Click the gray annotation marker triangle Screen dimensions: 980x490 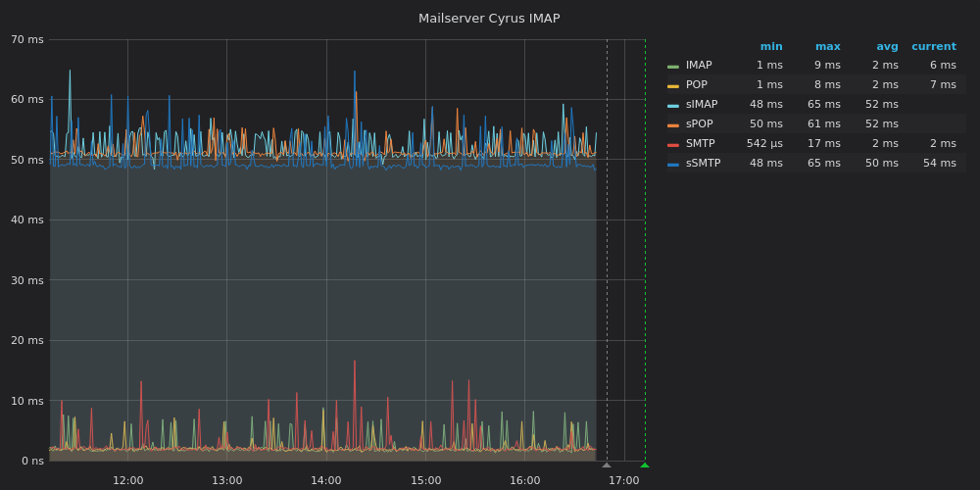click(x=607, y=465)
